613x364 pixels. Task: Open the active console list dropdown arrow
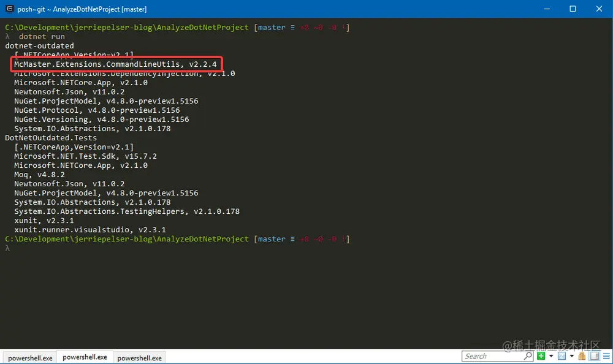point(571,356)
